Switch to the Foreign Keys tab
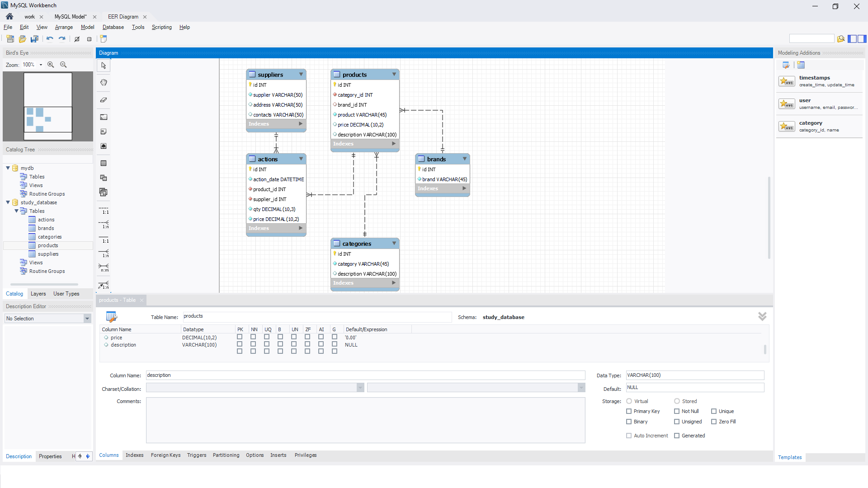 (x=165, y=455)
